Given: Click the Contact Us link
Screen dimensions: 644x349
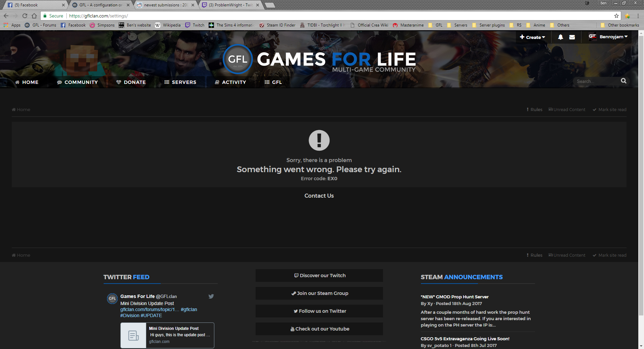Looking at the screenshot, I should point(319,196).
